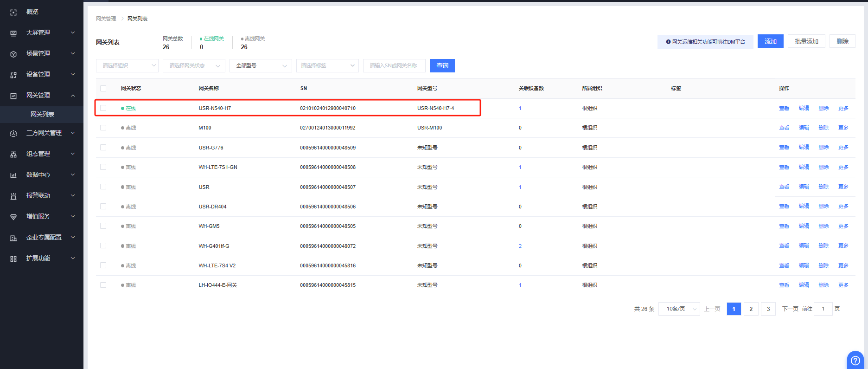
Task: Open the 全部型号 model dropdown
Action: 261,65
